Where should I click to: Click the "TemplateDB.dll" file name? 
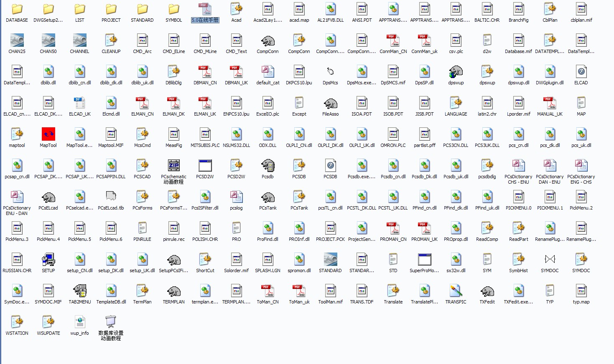tap(111, 302)
